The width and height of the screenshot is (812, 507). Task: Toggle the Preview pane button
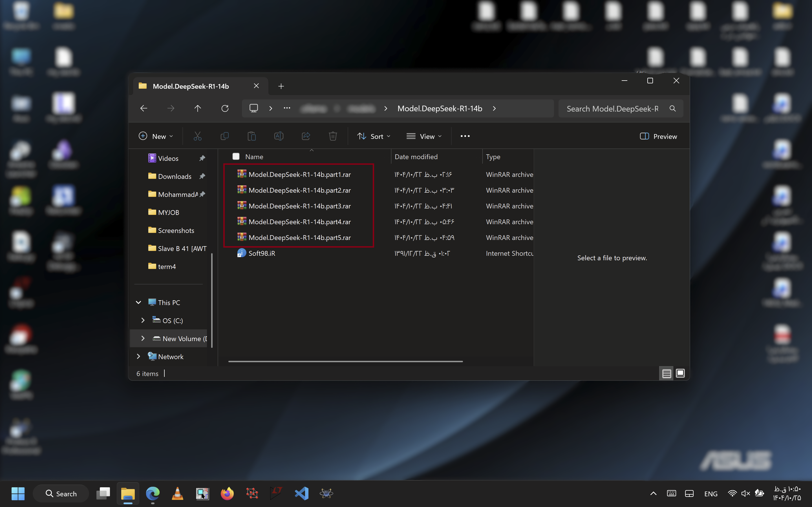click(658, 136)
